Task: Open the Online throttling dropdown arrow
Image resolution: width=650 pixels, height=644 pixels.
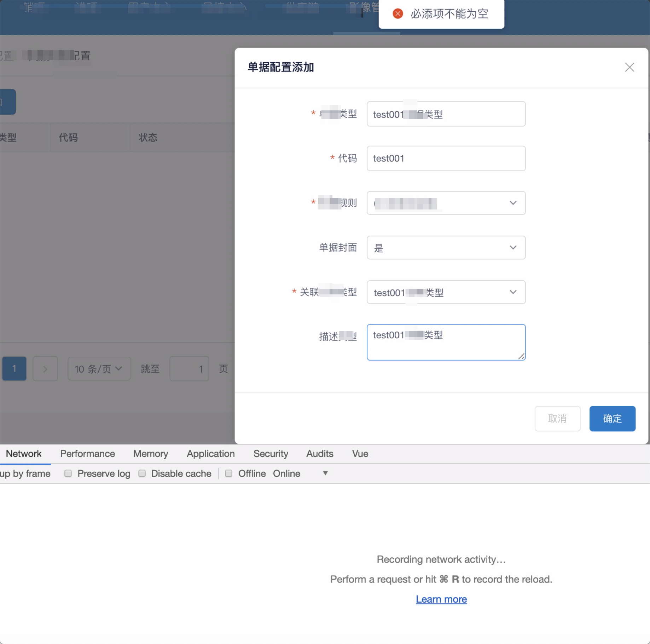Action: (325, 473)
